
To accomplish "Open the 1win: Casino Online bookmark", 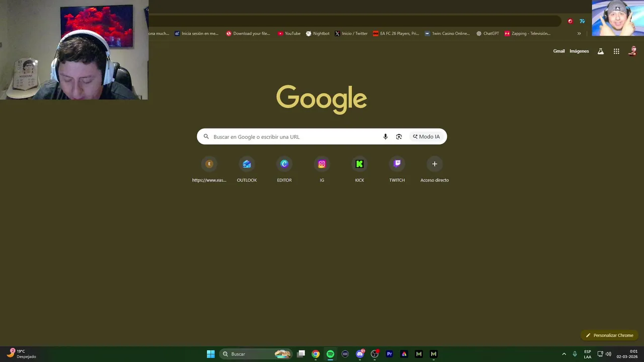I will (447, 34).
